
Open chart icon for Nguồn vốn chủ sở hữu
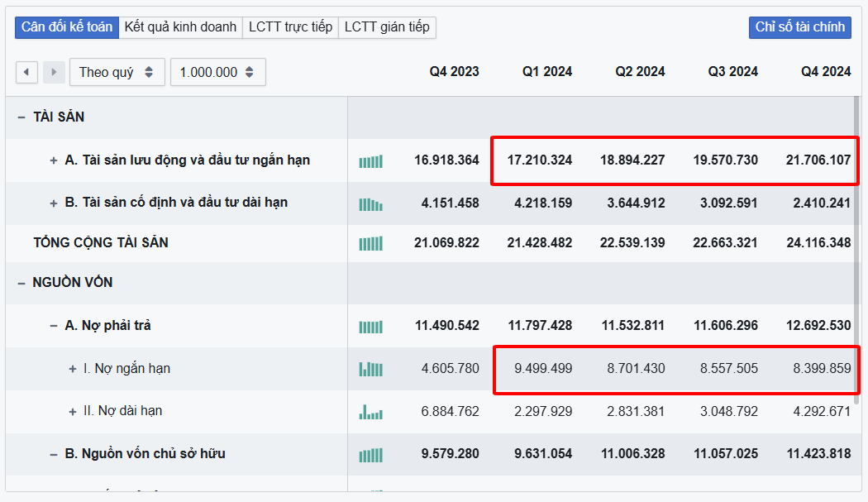point(370,455)
